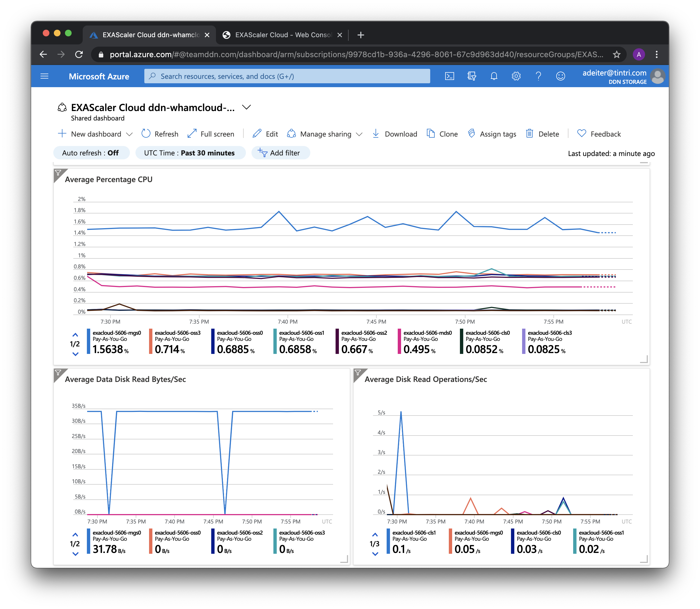Open the notifications bell
Viewport: 700px width, 609px height.
[x=494, y=76]
